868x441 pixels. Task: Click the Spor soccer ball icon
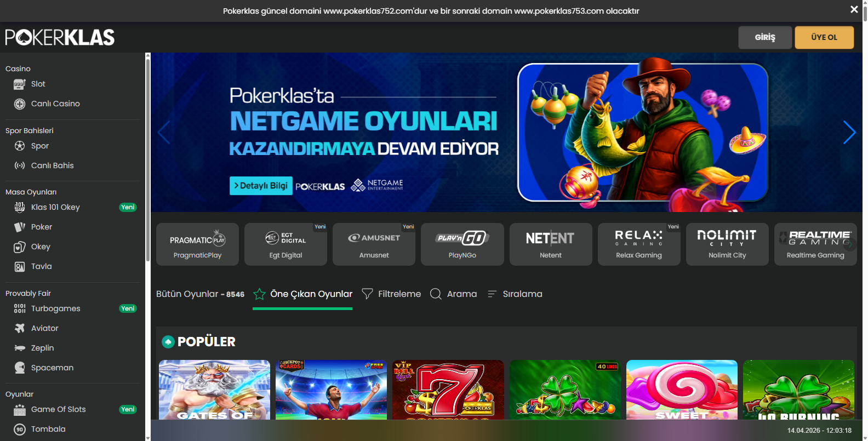[x=20, y=146]
